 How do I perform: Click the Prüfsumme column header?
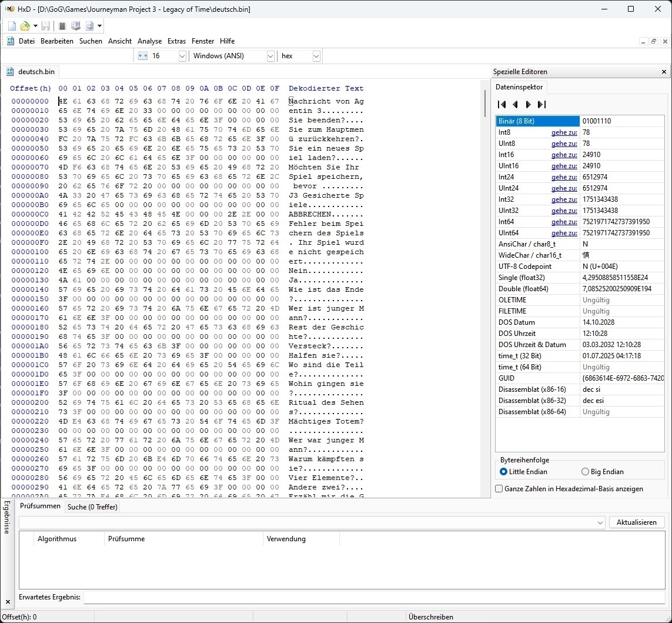[183, 539]
